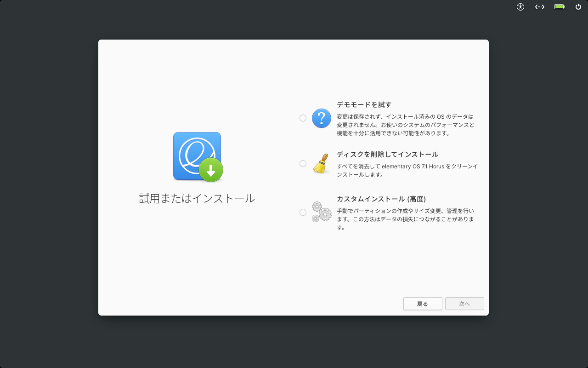
Task: Click the 次へ button
Action: click(464, 304)
